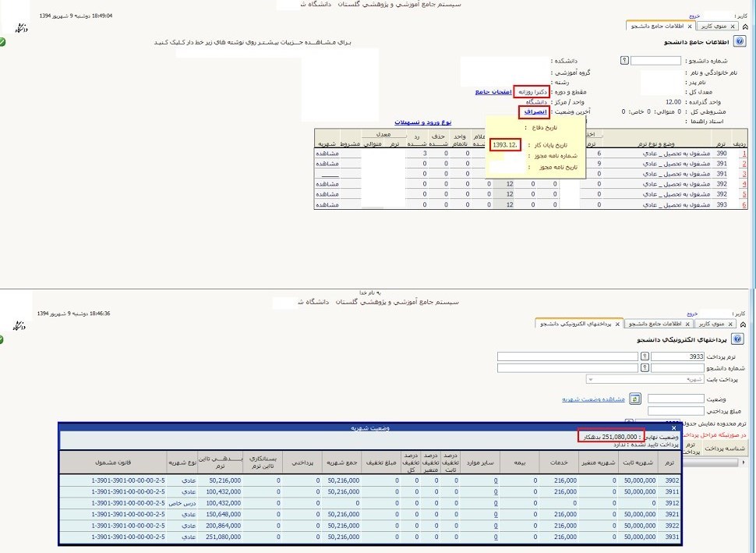Click the مبلغ پرداختی input field
The height and width of the screenshot is (553, 756).
coord(676,410)
